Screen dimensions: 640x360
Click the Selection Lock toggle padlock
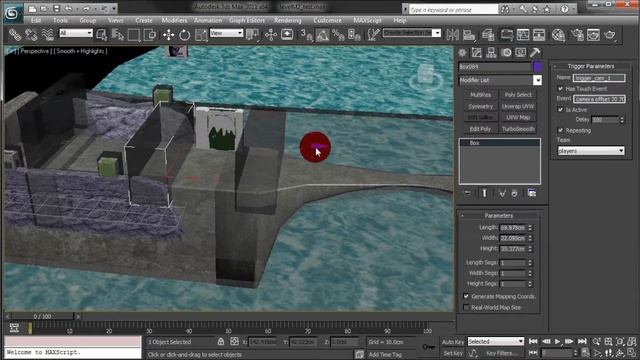click(x=221, y=342)
